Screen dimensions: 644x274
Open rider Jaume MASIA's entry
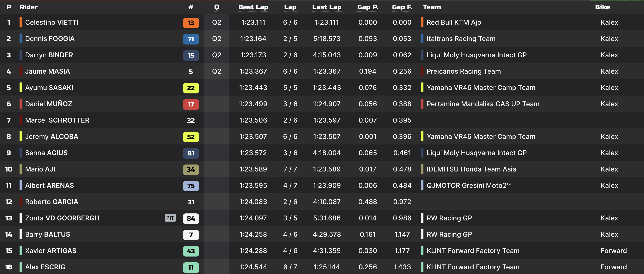47,71
